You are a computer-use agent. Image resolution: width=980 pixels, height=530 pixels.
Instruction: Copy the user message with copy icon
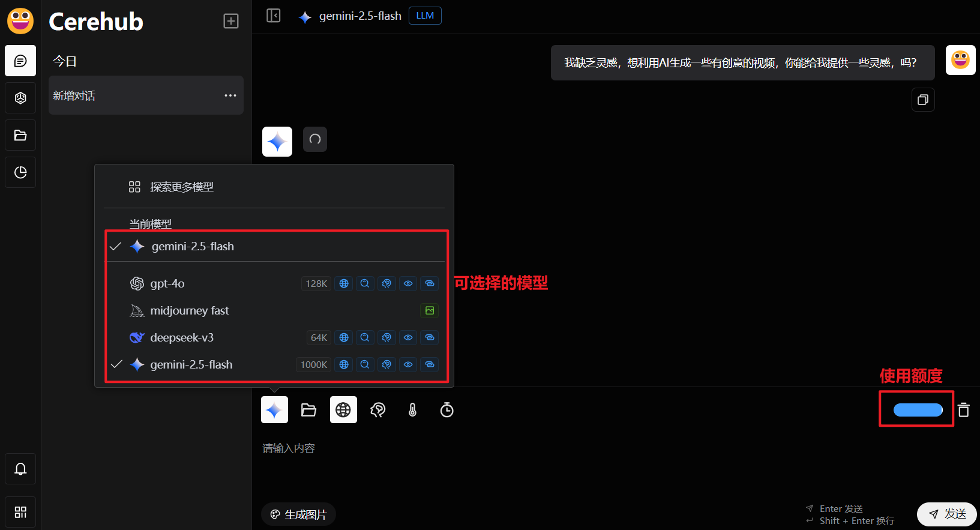pos(923,100)
